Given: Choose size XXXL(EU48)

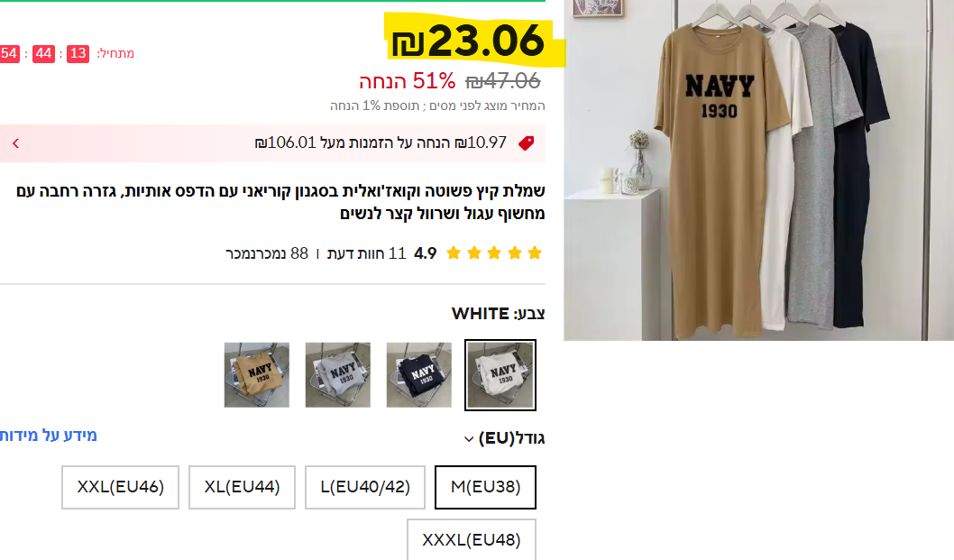Looking at the screenshot, I should [x=472, y=539].
